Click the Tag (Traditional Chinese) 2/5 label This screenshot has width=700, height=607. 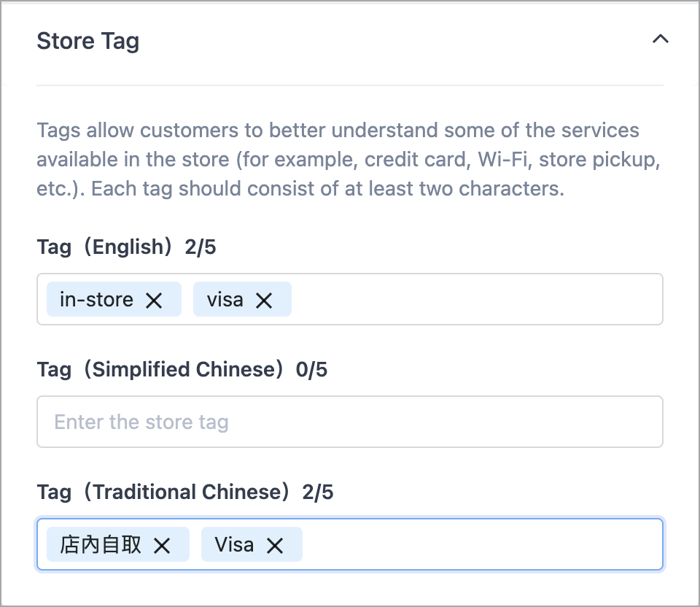(185, 492)
